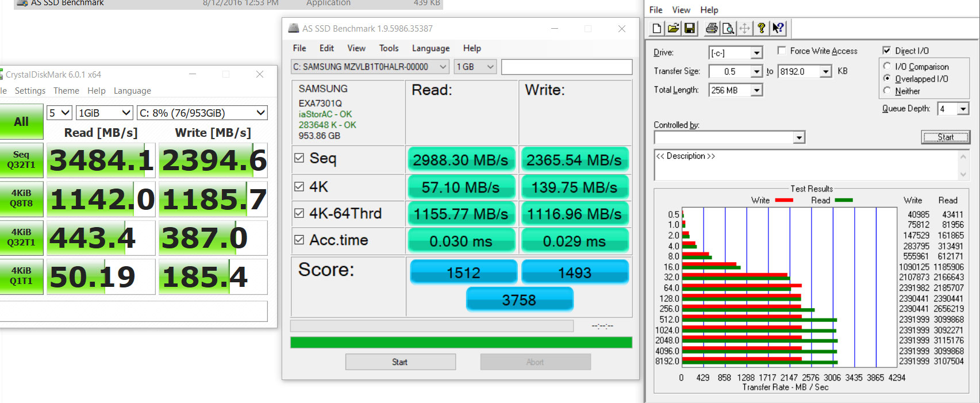This screenshot has width=980, height=403.
Task: Open the Tools menu in AS SSD Benchmark
Action: click(x=389, y=48)
